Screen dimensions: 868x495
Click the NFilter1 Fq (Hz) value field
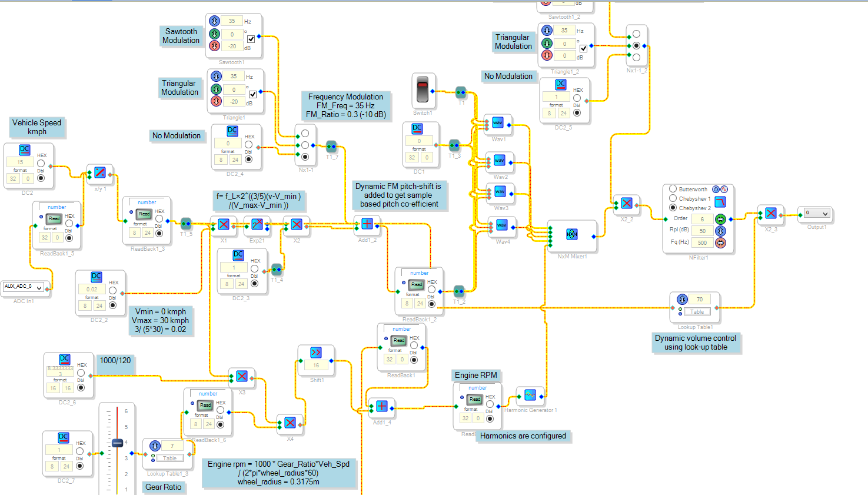702,242
